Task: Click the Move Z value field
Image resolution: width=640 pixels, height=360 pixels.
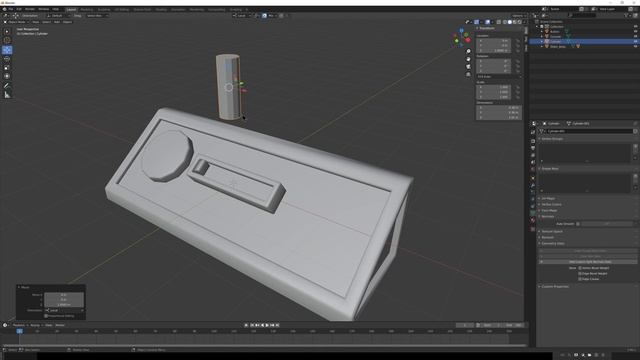Action: point(64,304)
